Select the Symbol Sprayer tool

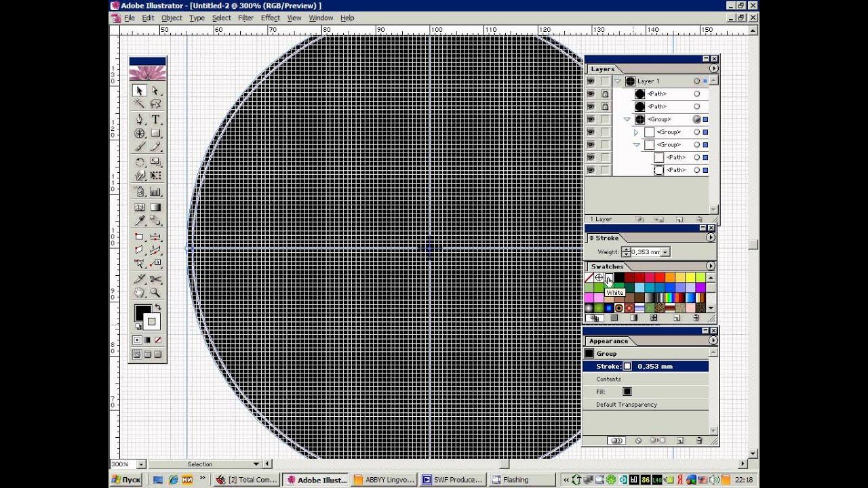[140, 192]
